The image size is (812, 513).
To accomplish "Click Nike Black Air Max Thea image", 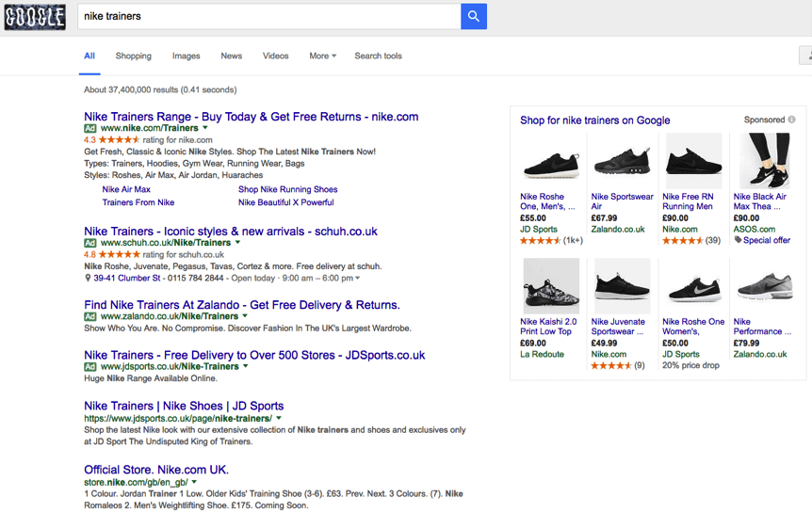I will (764, 161).
